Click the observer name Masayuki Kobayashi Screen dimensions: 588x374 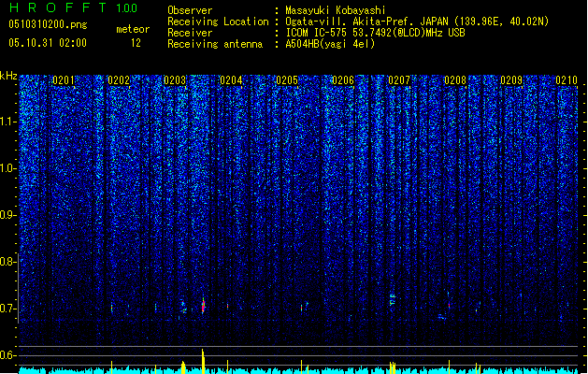[x=336, y=10]
